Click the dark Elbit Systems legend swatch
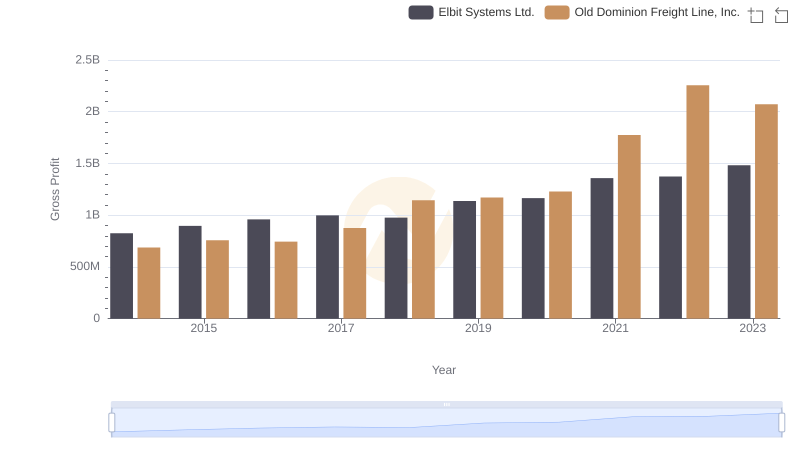Image resolution: width=800 pixels, height=461 pixels. [421, 12]
